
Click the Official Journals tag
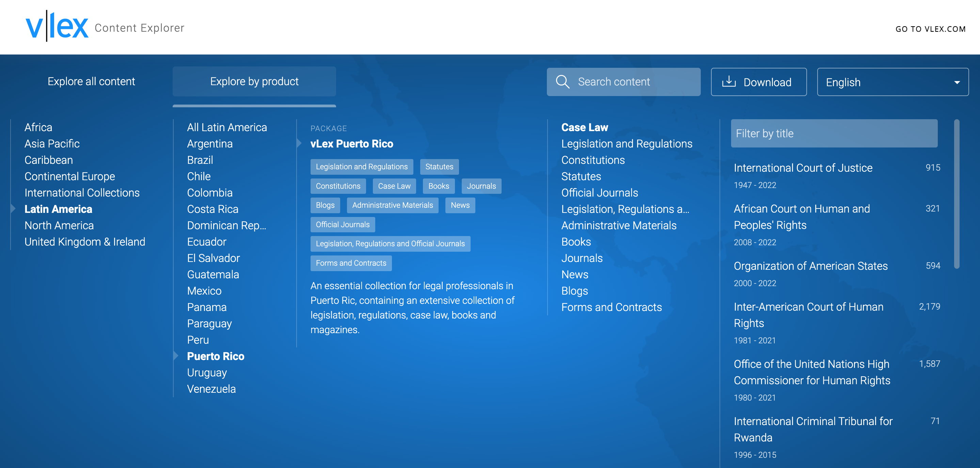[343, 224]
